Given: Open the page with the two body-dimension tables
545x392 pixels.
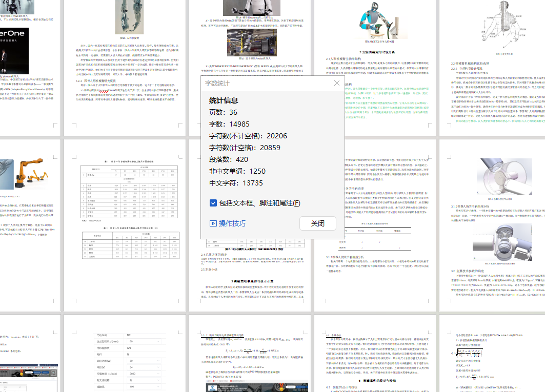Looking at the screenshot, I should click(125, 225).
